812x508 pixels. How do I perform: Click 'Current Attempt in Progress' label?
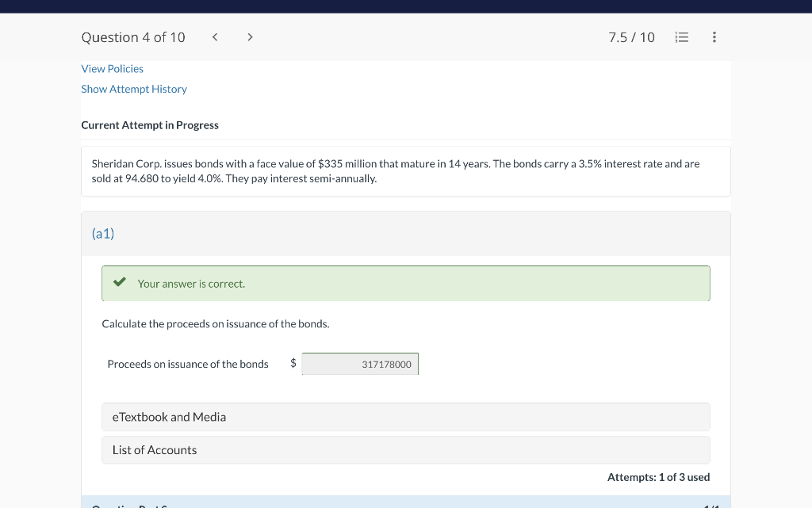(x=150, y=125)
